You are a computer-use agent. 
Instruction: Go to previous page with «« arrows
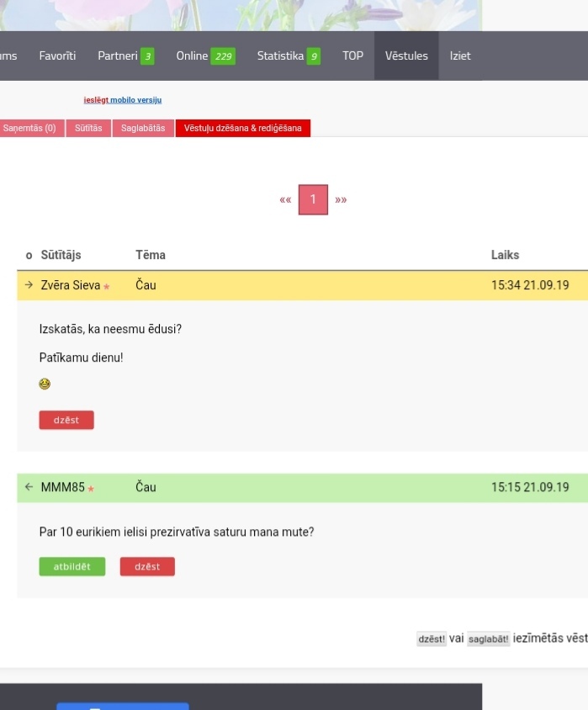point(285,200)
